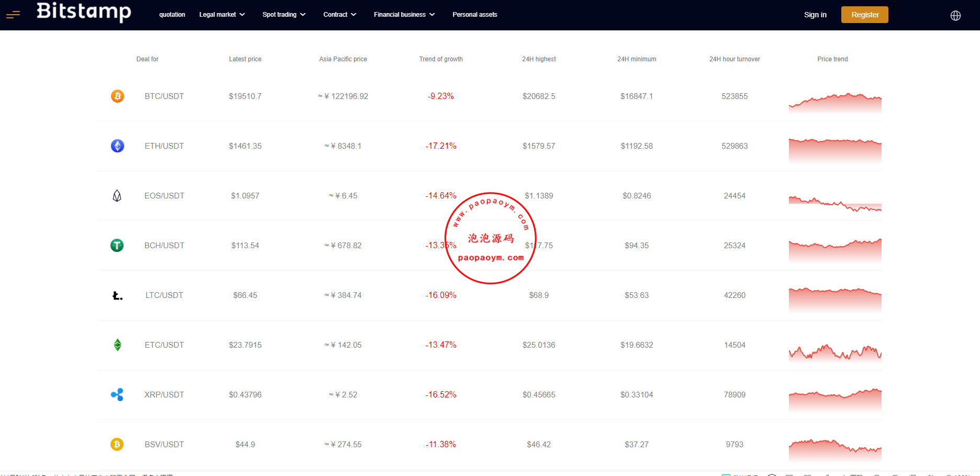Image resolution: width=980 pixels, height=476 pixels.
Task: Click the Litecoin icon for LTC/USDT
Action: click(x=117, y=295)
